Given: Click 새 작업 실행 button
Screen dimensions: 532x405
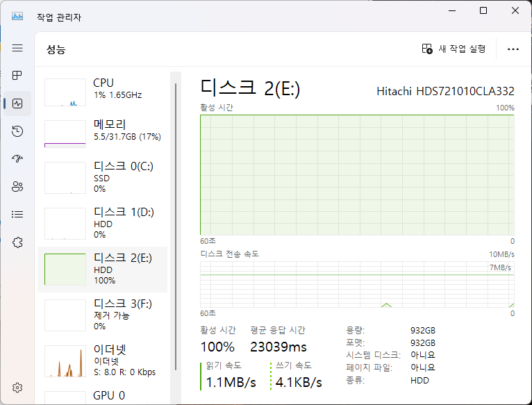Looking at the screenshot, I should click(454, 49).
